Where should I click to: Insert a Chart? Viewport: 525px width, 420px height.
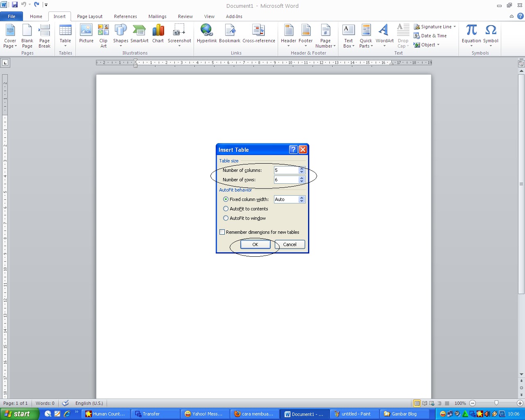coord(158,34)
